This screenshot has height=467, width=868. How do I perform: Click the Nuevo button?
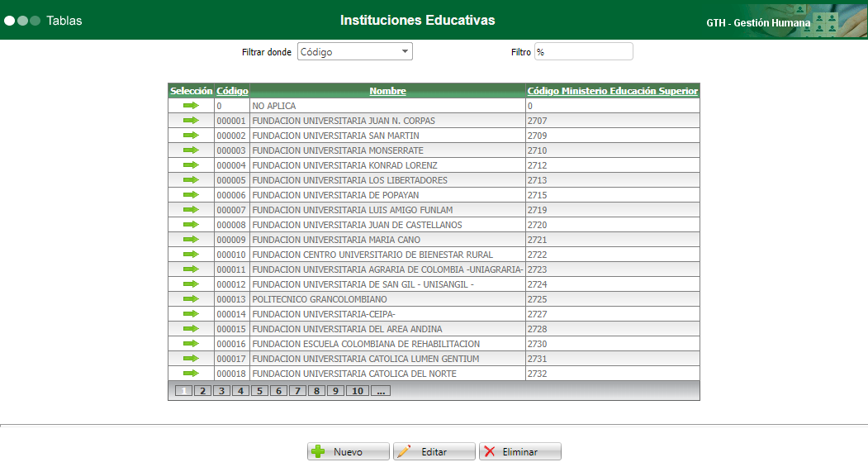tap(349, 451)
